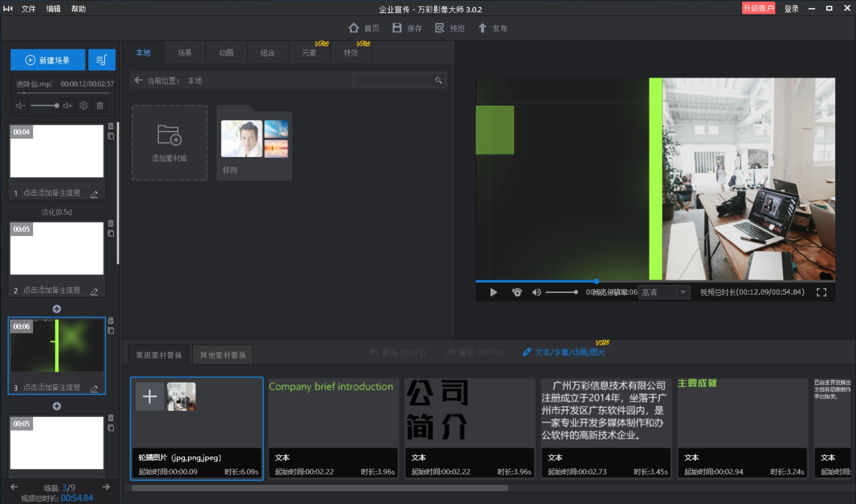The image size is (856, 504).
Task: Add transition after scene 3
Action: coord(56,406)
